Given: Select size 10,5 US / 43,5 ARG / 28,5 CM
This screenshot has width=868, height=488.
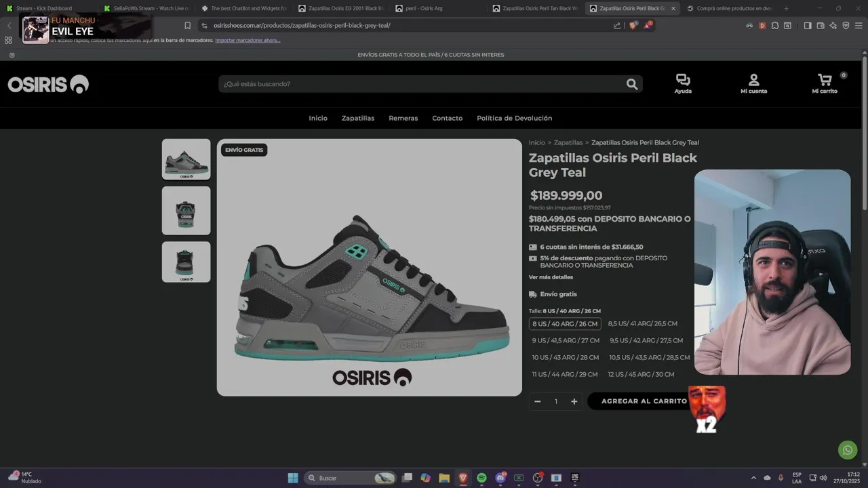Looking at the screenshot, I should click(650, 357).
